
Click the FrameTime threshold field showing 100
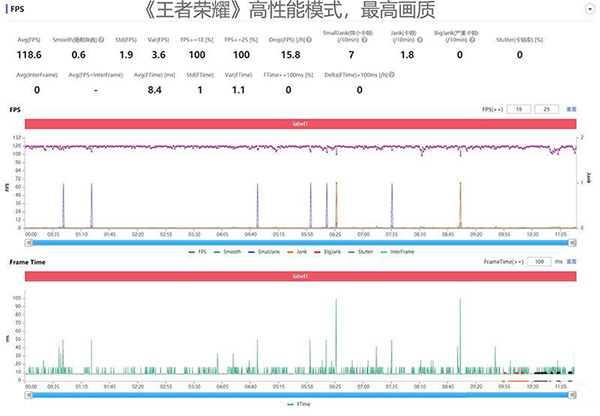[540, 261]
